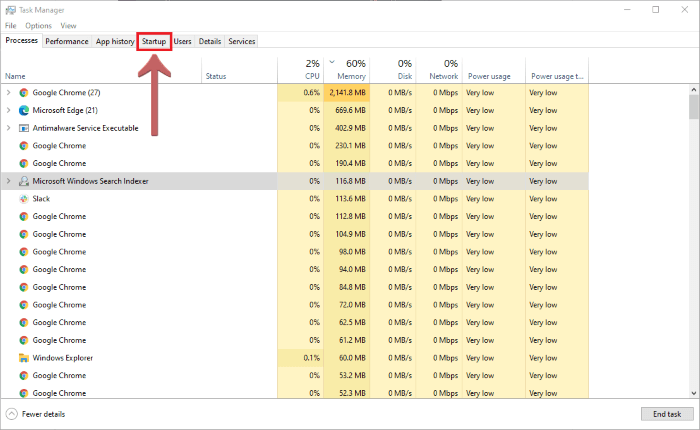Viewport: 700px width, 430px height.
Task: Click the Chrome icon for 72.0 MB process
Action: (x=24, y=305)
